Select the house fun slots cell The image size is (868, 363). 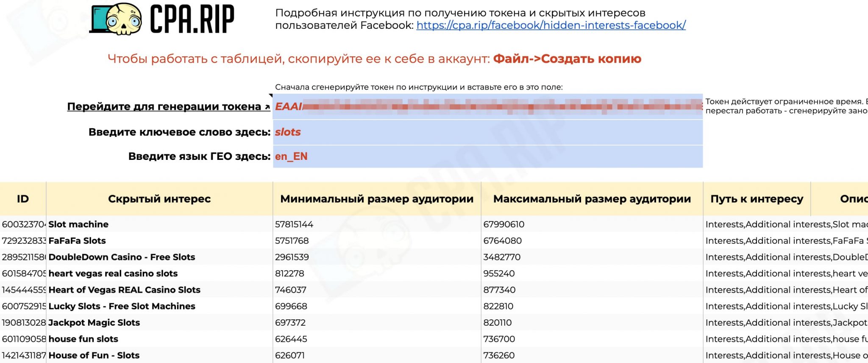click(159, 339)
